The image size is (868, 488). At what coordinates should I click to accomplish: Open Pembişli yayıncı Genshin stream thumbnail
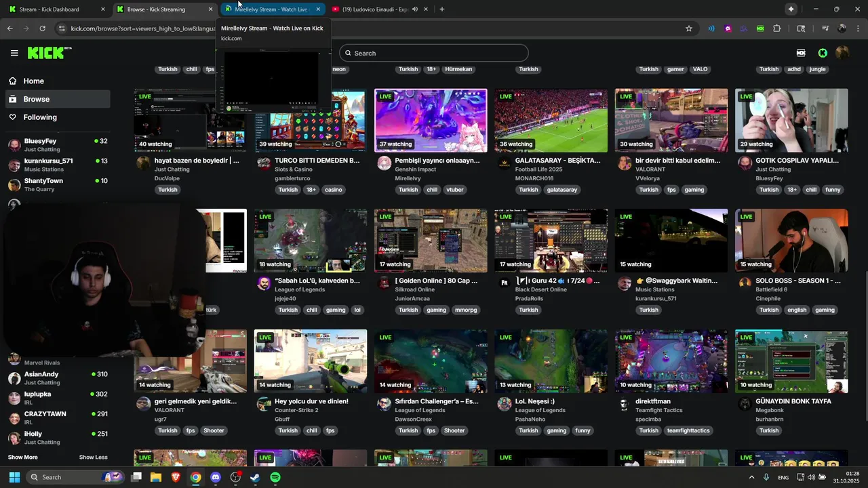pyautogui.click(x=431, y=120)
